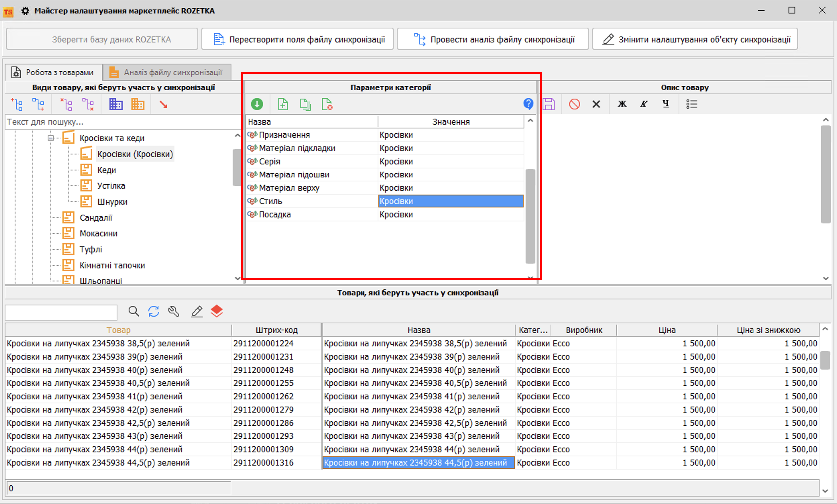The width and height of the screenshot is (837, 504).
Task: Click the search input above goods table
Action: pos(61,312)
